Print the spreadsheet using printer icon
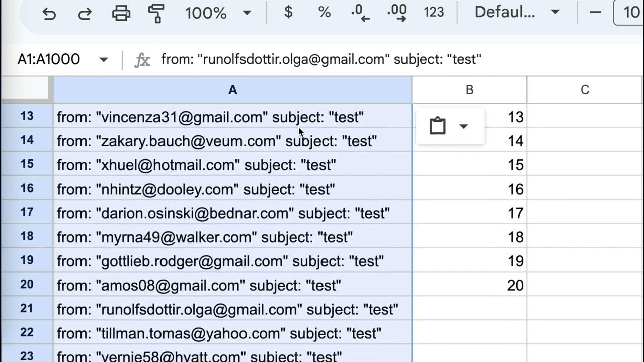 pos(121,13)
